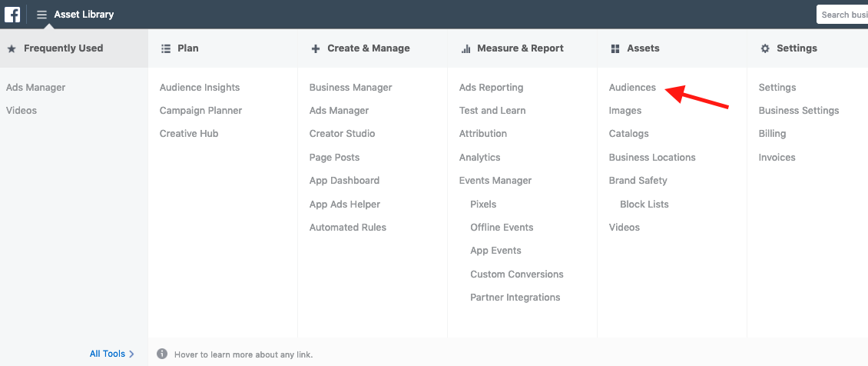The height and width of the screenshot is (366, 868).
Task: Open the Settings link in Settings column
Action: [777, 88]
